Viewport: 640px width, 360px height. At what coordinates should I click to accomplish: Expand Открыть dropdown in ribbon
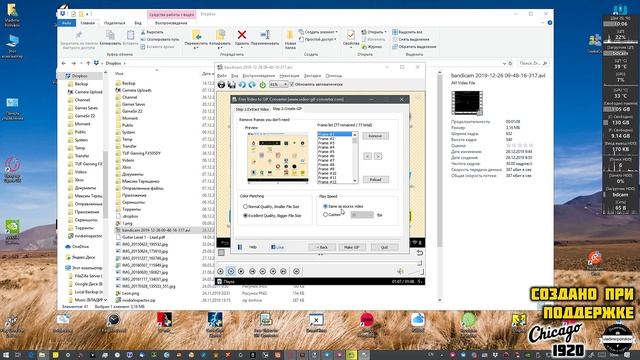pos(374,32)
